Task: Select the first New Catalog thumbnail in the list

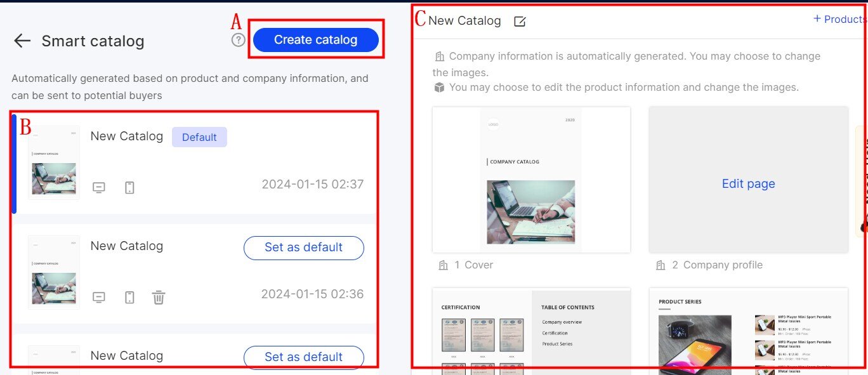Action: [54, 162]
